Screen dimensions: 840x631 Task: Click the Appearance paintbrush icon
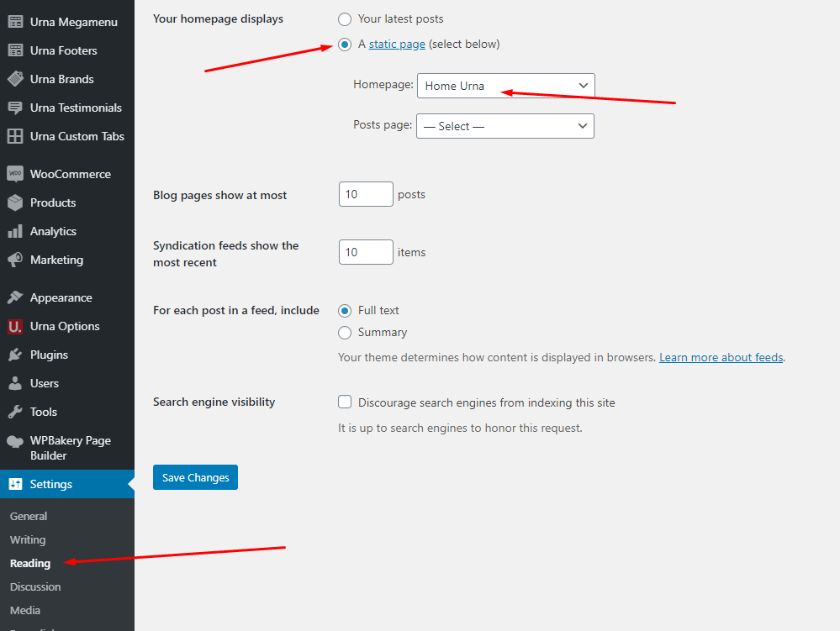tap(15, 297)
